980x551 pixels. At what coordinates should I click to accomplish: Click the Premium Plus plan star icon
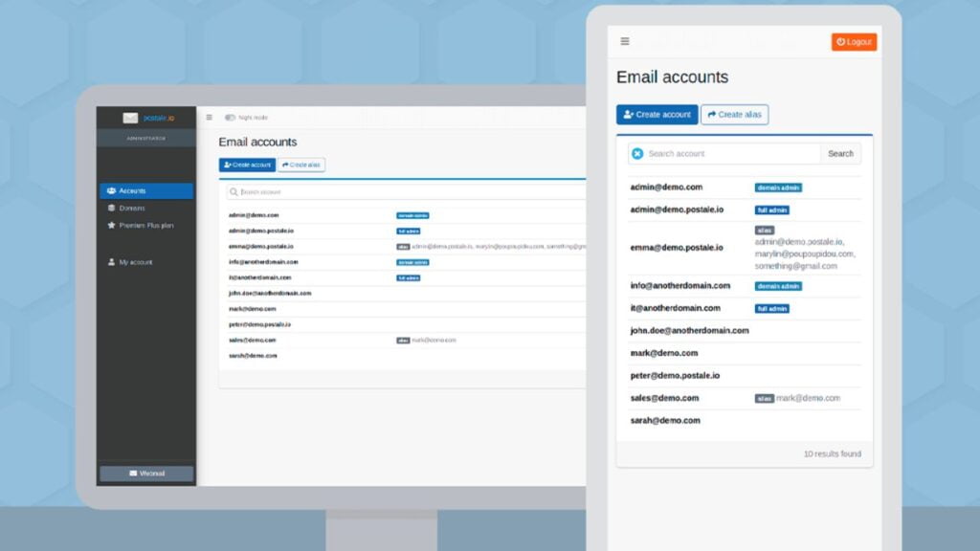point(111,226)
